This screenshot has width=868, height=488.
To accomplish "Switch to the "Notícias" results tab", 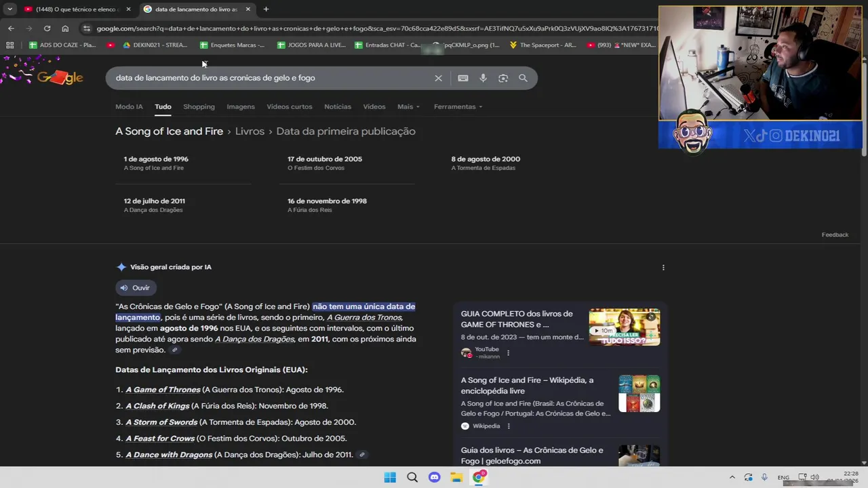I will 338,106.
